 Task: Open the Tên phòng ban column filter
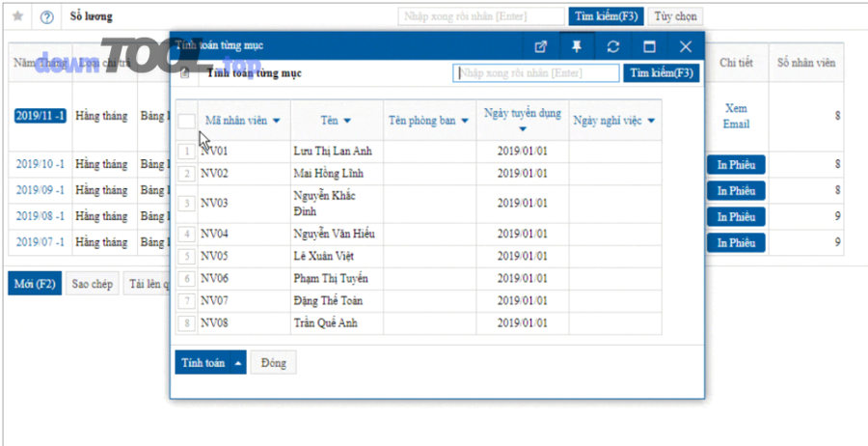(x=463, y=121)
